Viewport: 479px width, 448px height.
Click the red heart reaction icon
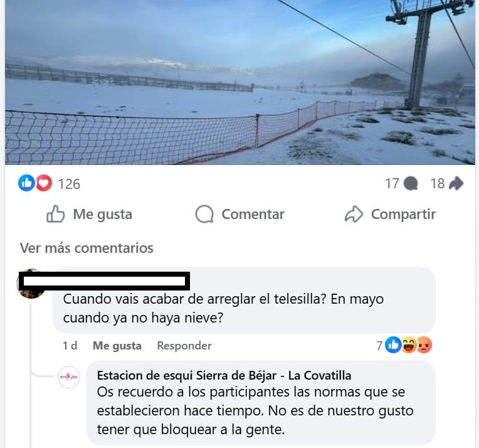(44, 183)
